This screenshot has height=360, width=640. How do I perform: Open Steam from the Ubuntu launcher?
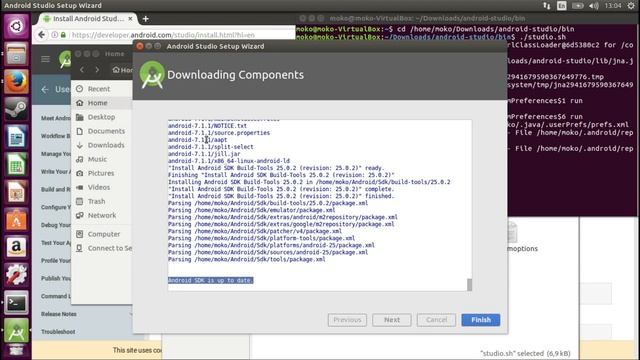click(16, 109)
